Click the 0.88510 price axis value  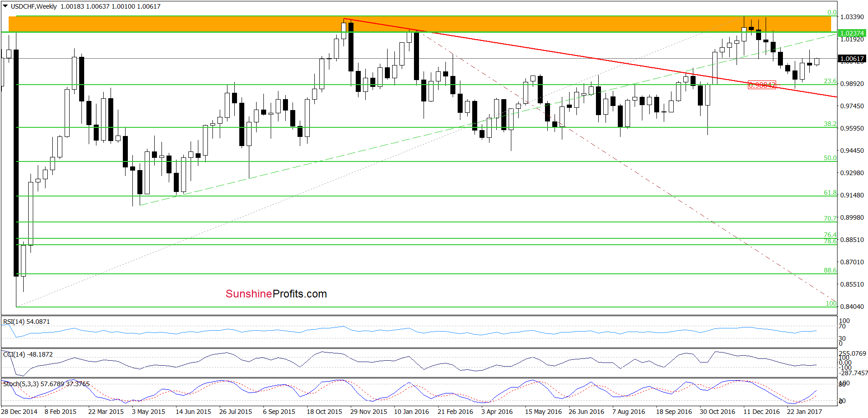click(852, 240)
